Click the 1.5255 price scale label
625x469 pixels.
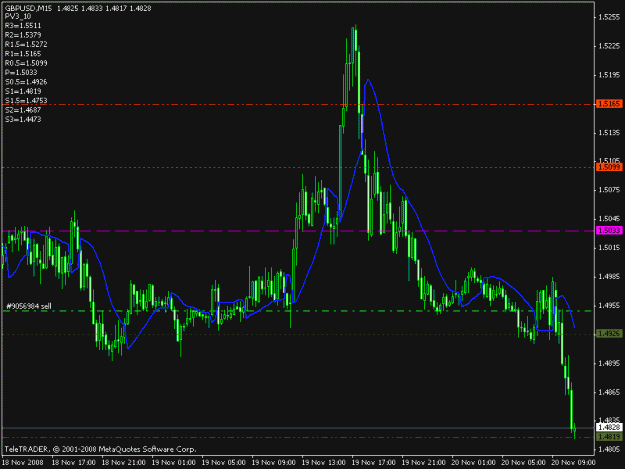609,17
